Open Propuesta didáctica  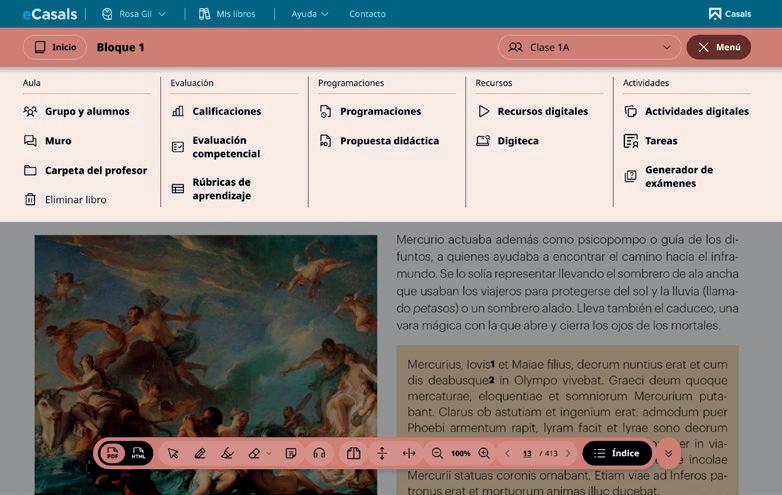pyautogui.click(x=389, y=141)
